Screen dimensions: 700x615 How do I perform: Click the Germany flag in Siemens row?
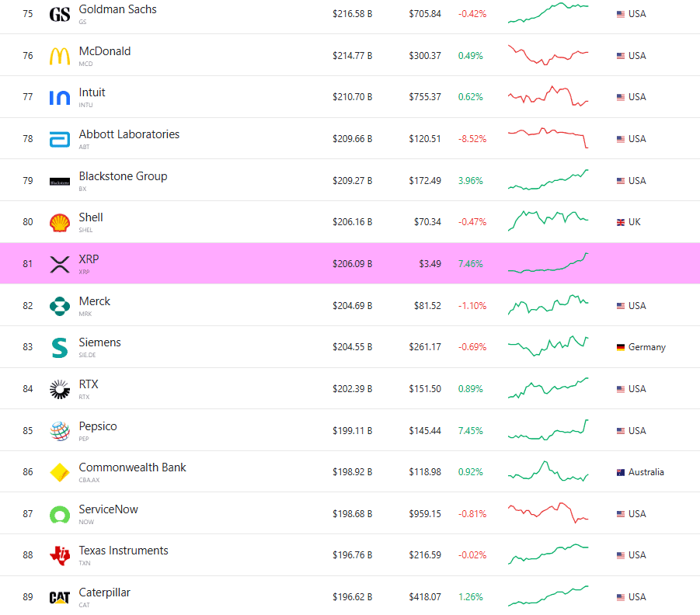pos(621,347)
